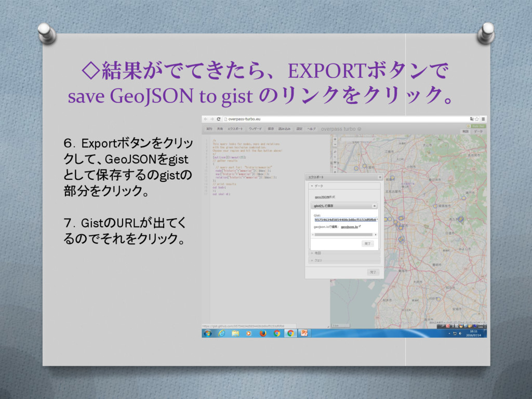The image size is (532, 399).
Task: Click the 実行 (Run) toolbar button
Action: [209, 129]
